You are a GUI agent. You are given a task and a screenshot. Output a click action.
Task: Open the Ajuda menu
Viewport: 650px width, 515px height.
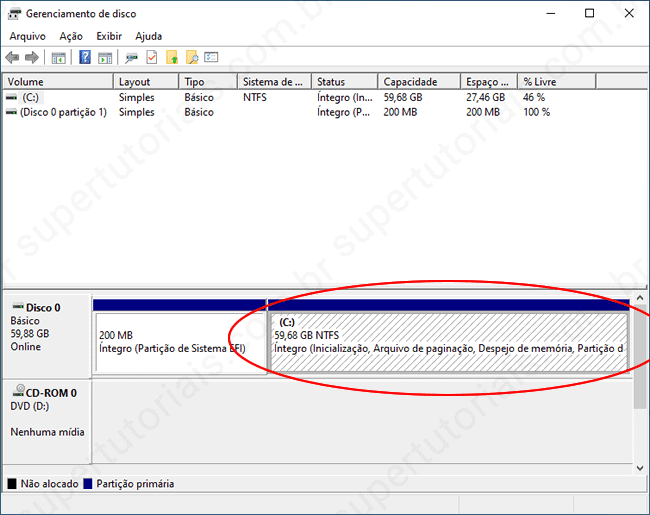(148, 36)
